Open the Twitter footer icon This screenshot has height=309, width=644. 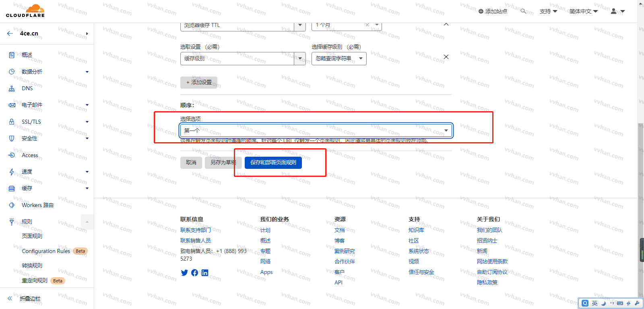[x=184, y=273]
